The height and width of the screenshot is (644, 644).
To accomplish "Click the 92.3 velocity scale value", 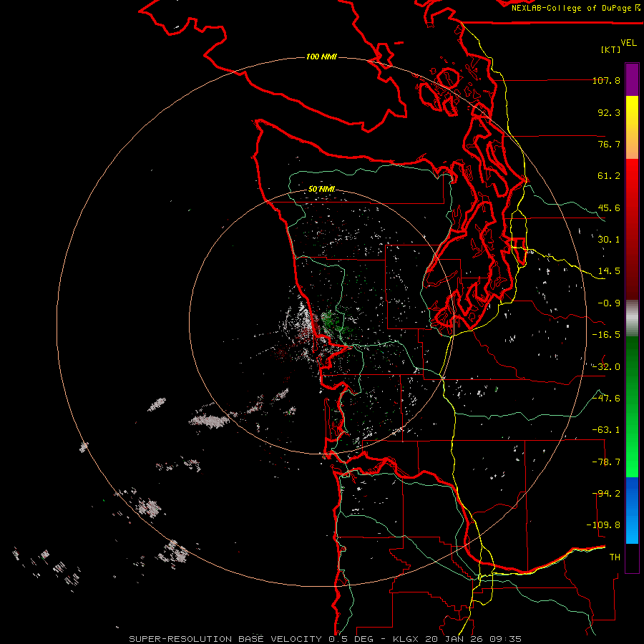I will 609,112.
